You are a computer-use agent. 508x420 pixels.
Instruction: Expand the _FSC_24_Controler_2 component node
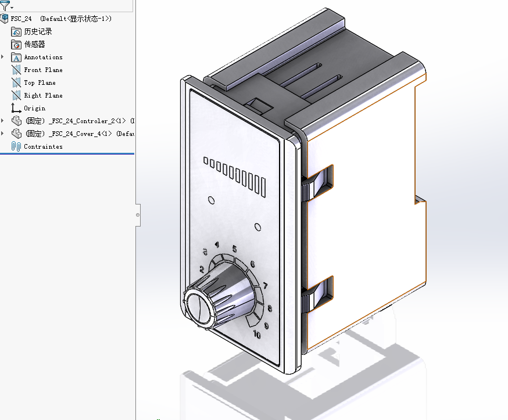2,121
